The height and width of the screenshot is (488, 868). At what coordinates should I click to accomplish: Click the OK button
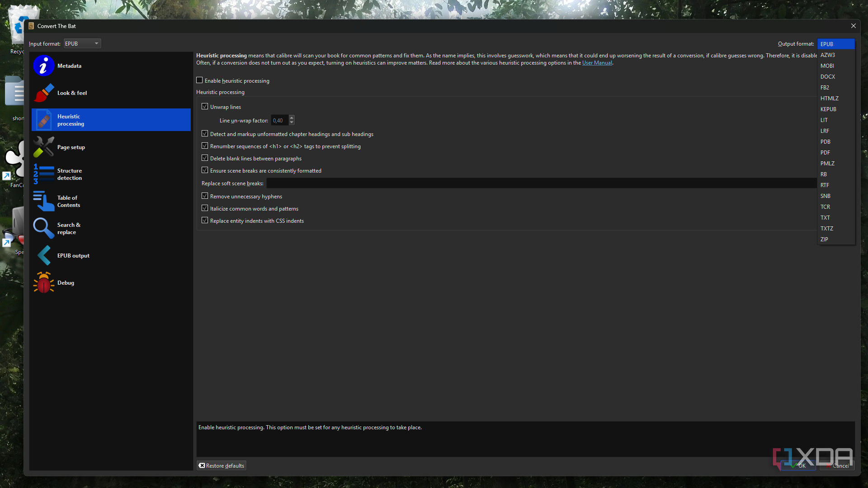pyautogui.click(x=798, y=465)
